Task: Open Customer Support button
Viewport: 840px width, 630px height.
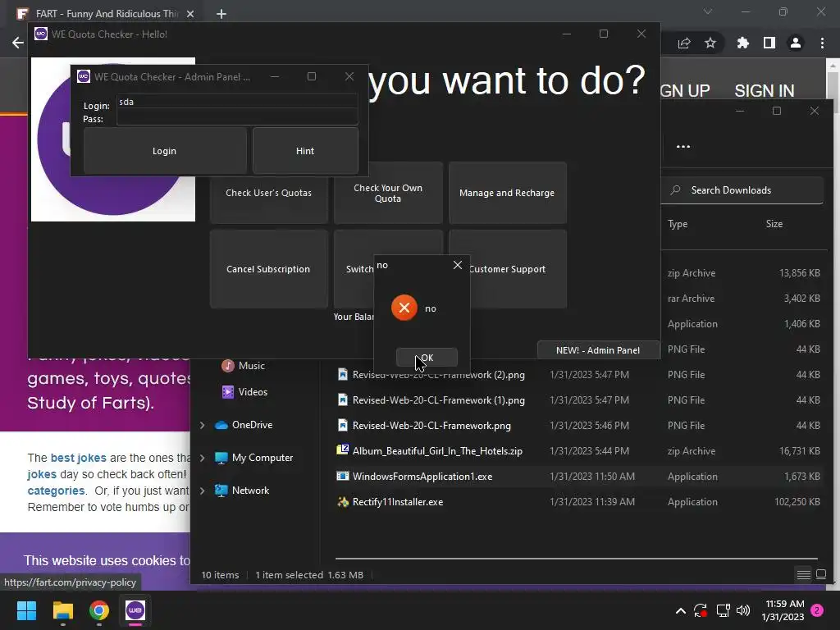Action: coord(518,269)
